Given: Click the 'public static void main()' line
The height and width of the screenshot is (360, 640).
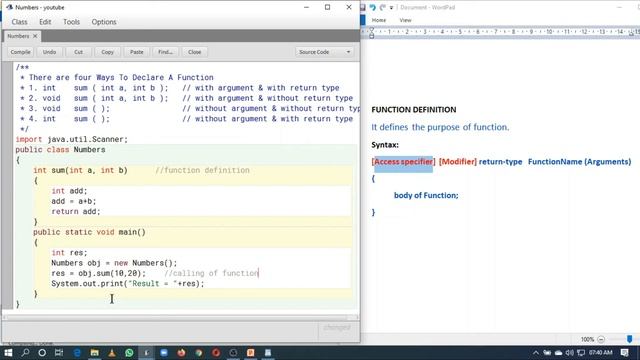Looking at the screenshot, I should click(x=89, y=232).
